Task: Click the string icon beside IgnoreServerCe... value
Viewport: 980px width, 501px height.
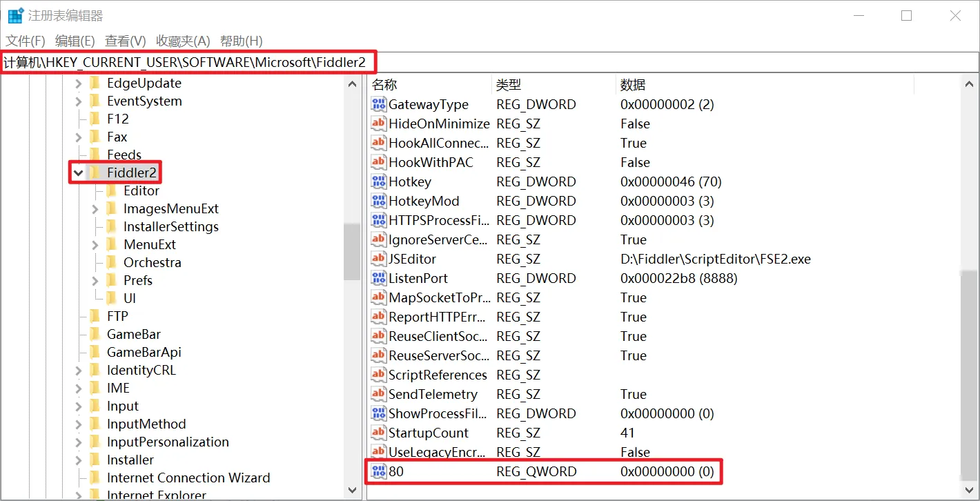Action: pyautogui.click(x=378, y=239)
